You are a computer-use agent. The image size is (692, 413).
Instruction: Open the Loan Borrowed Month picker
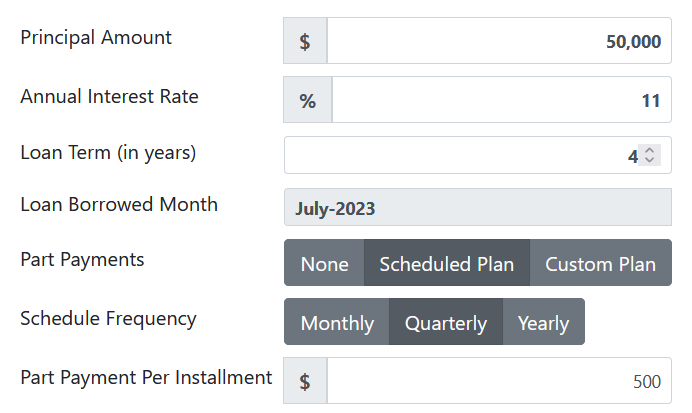pos(478,207)
